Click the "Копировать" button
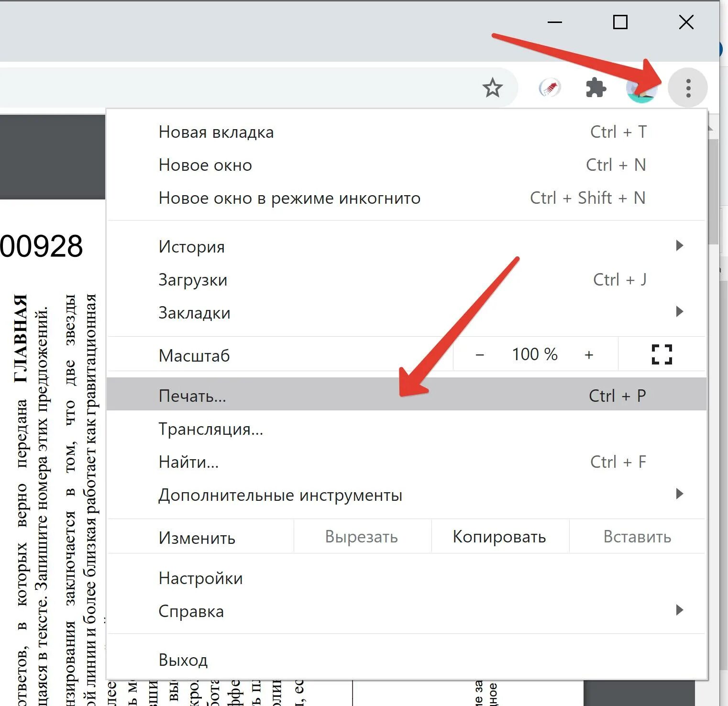This screenshot has height=706, width=728. [499, 537]
